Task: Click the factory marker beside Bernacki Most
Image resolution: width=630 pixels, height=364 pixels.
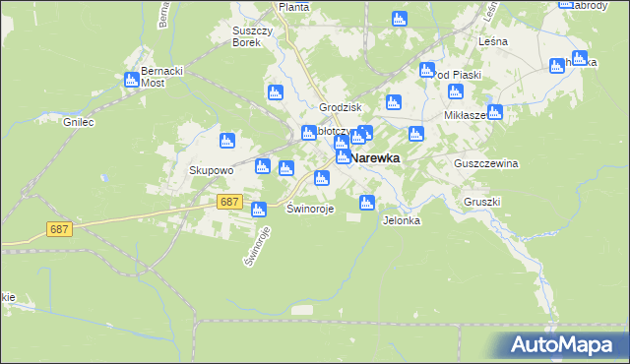Action: [x=132, y=80]
